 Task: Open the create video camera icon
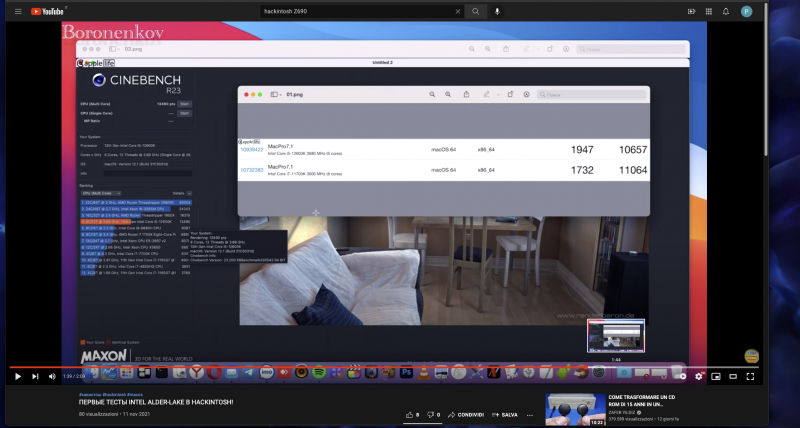(691, 11)
